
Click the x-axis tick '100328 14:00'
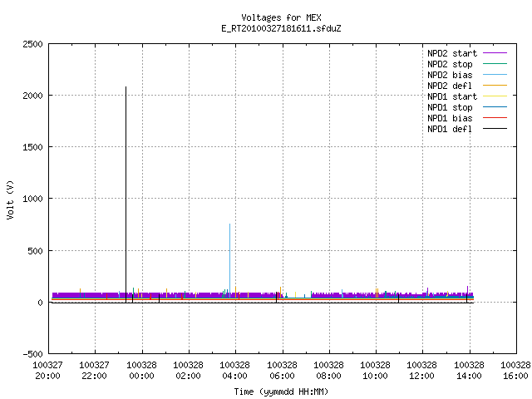(469, 371)
